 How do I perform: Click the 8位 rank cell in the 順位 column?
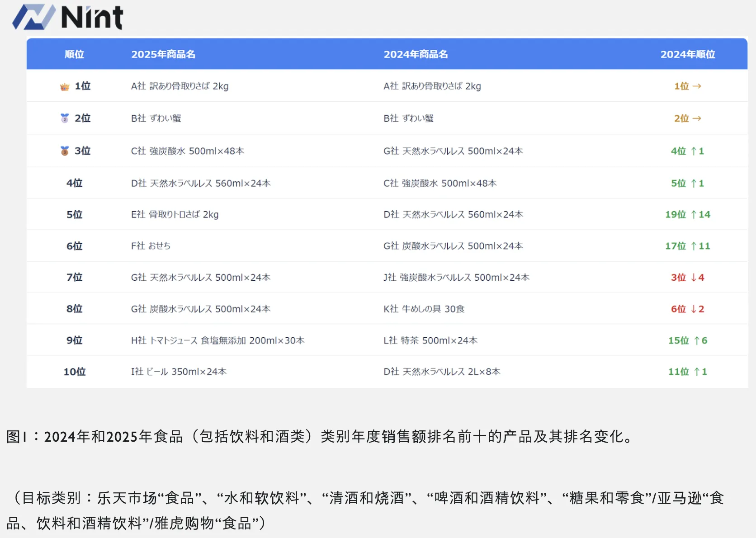click(x=74, y=309)
